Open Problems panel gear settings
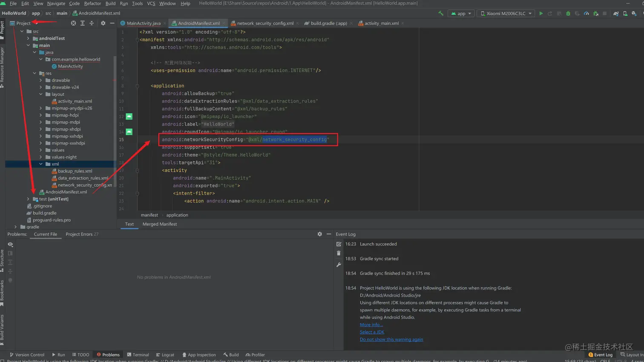Screen dimensions: 644x362 pyautogui.click(x=320, y=234)
